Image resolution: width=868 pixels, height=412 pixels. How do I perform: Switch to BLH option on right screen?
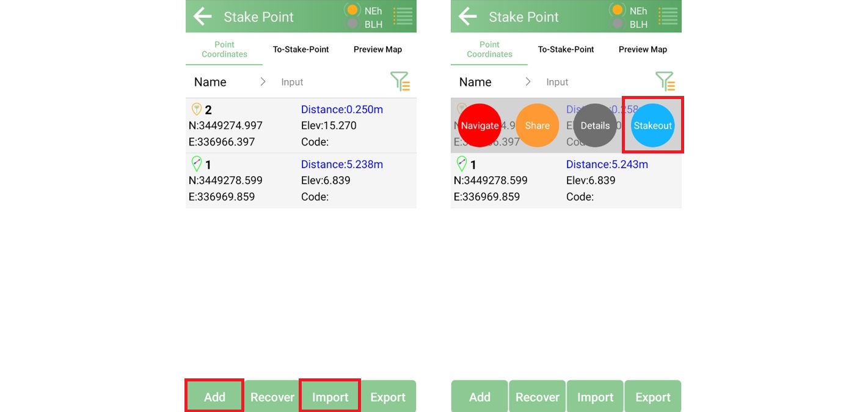tap(618, 24)
